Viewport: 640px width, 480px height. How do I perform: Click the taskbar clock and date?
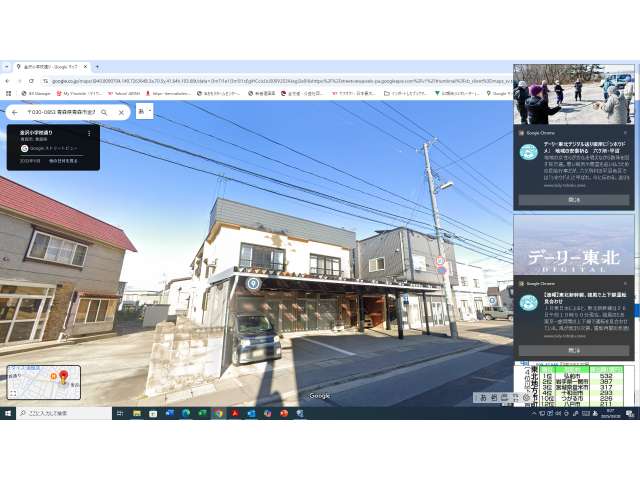(612, 413)
